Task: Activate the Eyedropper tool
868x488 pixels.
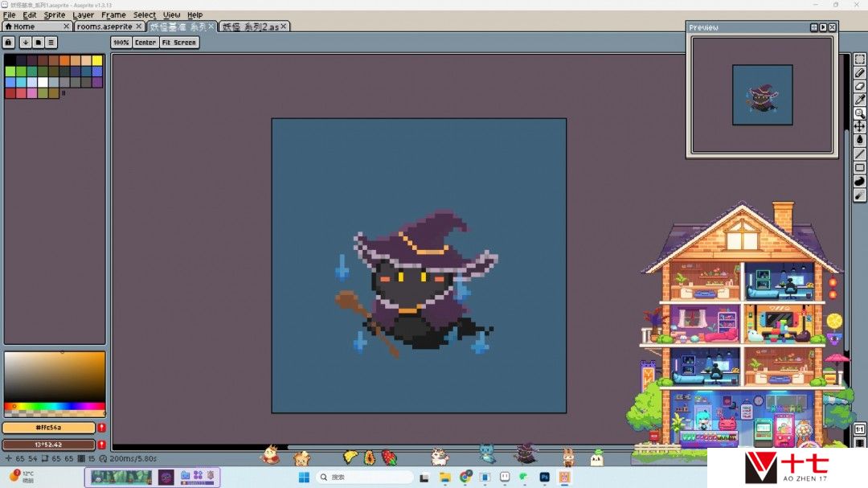Action: 859,100
